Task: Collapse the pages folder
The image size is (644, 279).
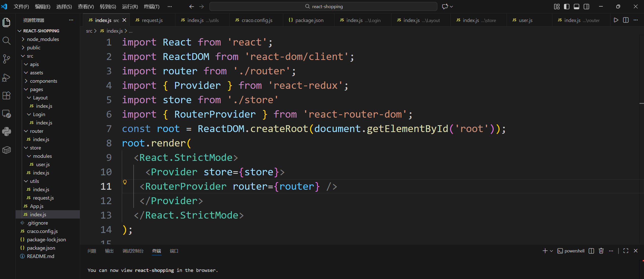Action: coord(36,89)
